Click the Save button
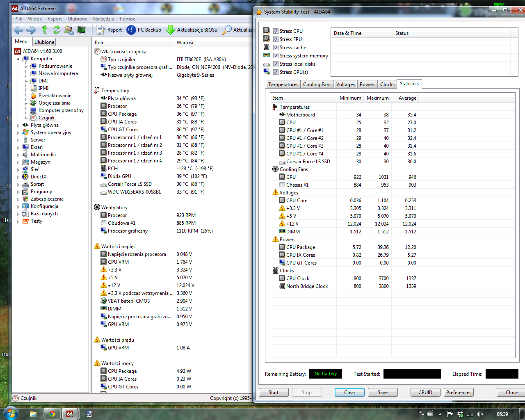525x420 pixels. tap(383, 393)
